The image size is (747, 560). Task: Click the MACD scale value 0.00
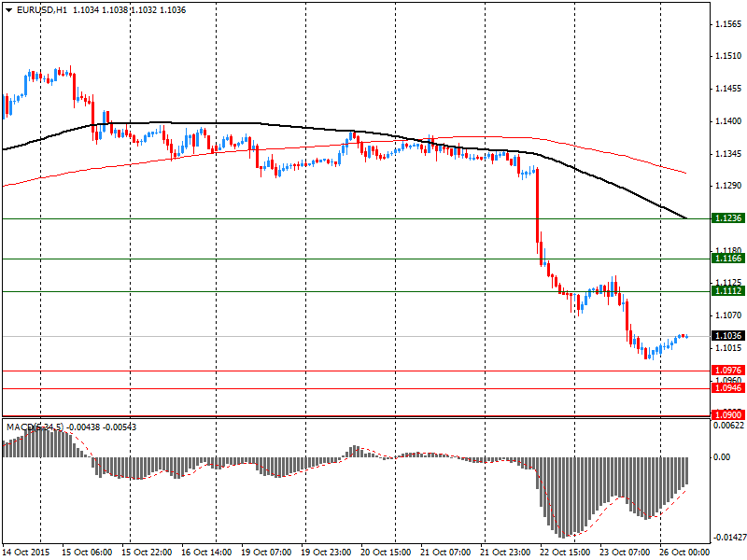pos(722,457)
